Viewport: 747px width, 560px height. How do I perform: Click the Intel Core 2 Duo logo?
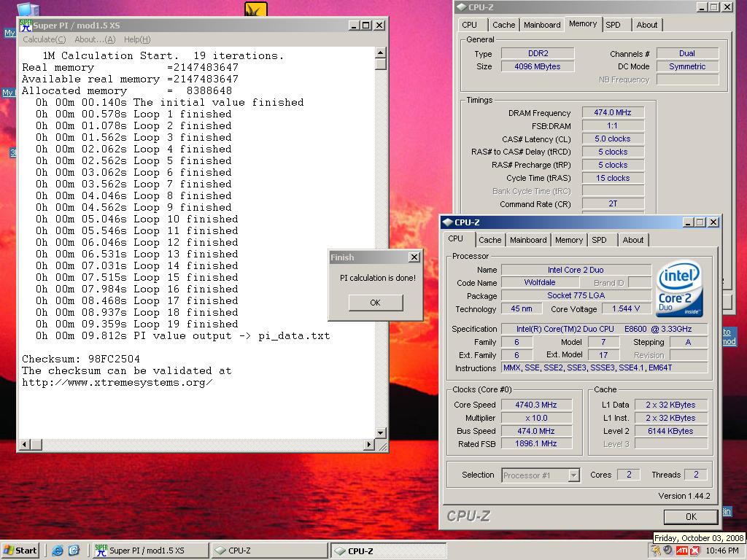679,289
